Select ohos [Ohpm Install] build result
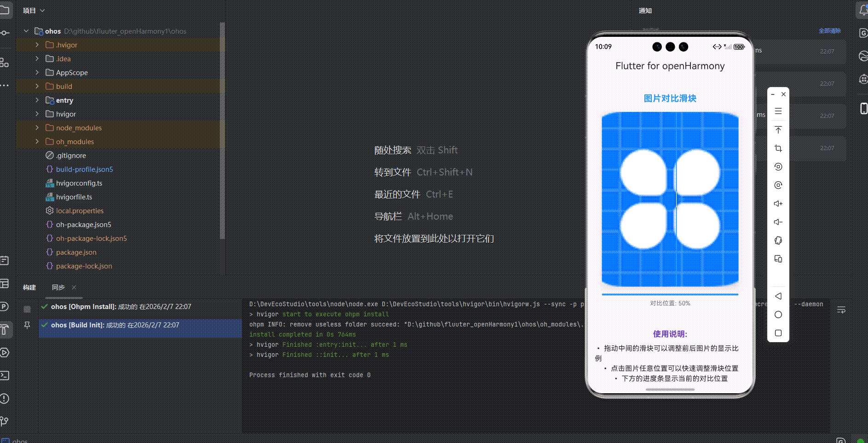868x443 pixels. [x=140, y=307]
